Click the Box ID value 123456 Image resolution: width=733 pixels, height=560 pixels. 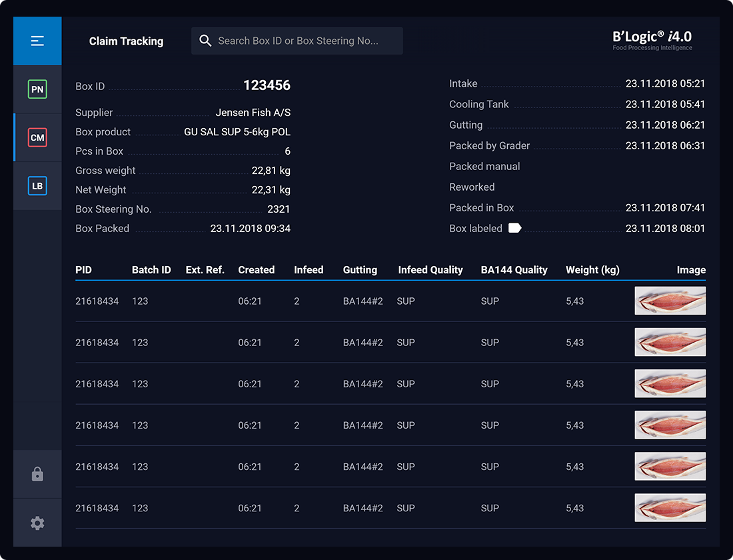[x=267, y=85]
